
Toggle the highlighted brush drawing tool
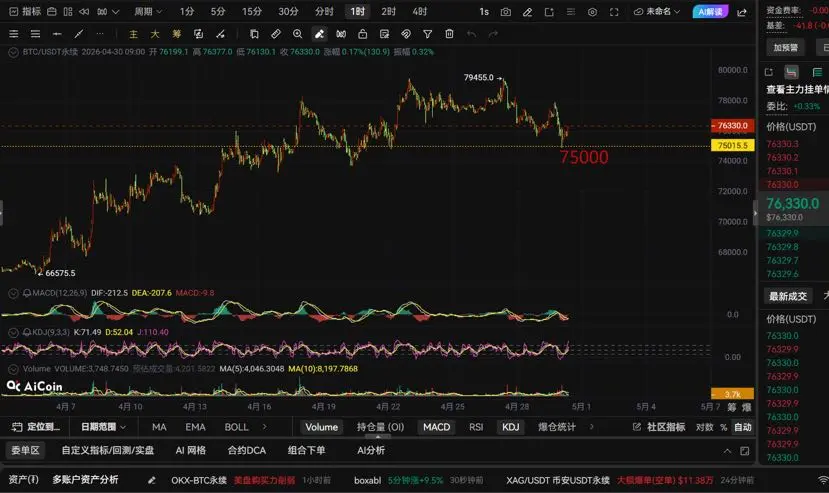coord(319,34)
